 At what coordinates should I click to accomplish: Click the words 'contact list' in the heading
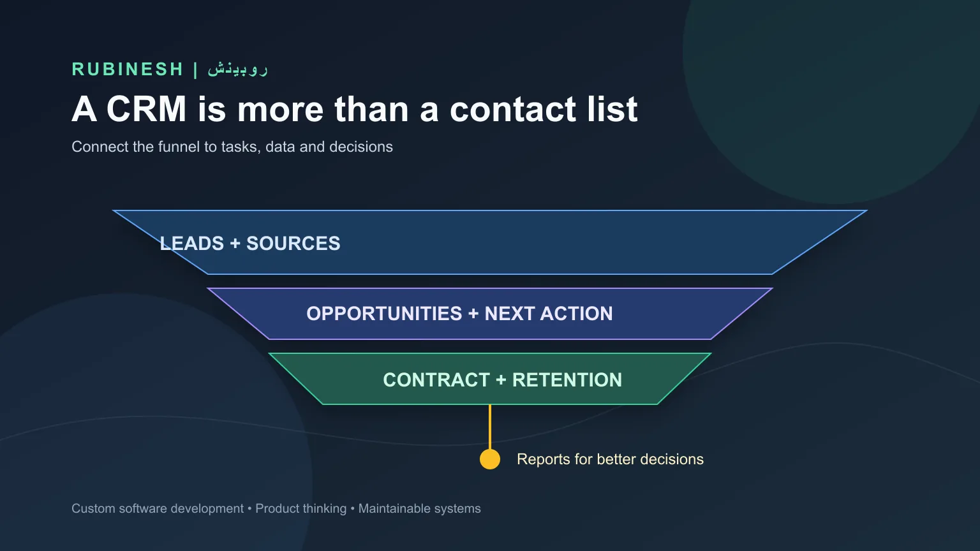click(x=544, y=109)
